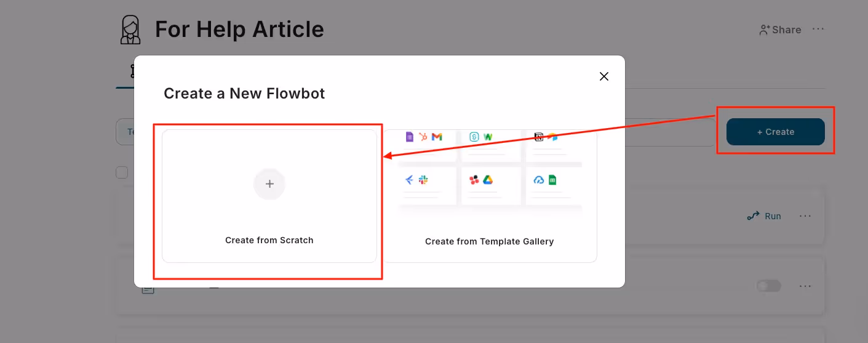
Task: Click the HubSpot icon in the template preview
Action: [423, 137]
